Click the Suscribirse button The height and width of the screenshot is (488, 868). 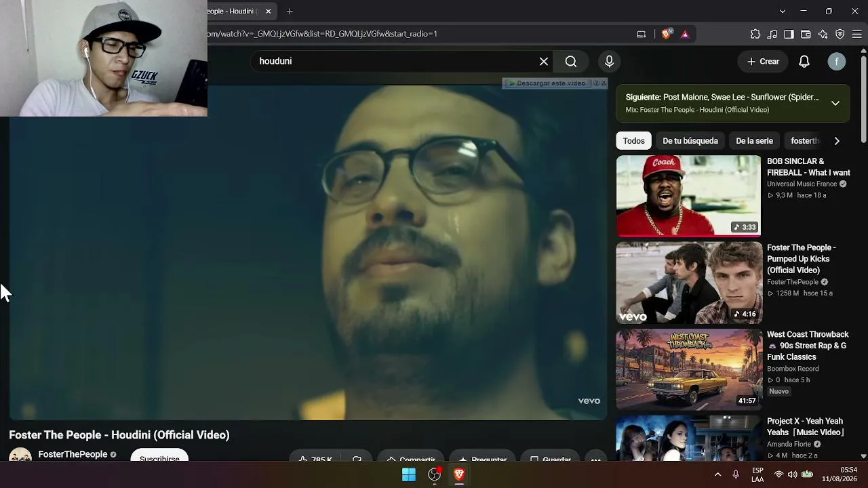(x=159, y=455)
